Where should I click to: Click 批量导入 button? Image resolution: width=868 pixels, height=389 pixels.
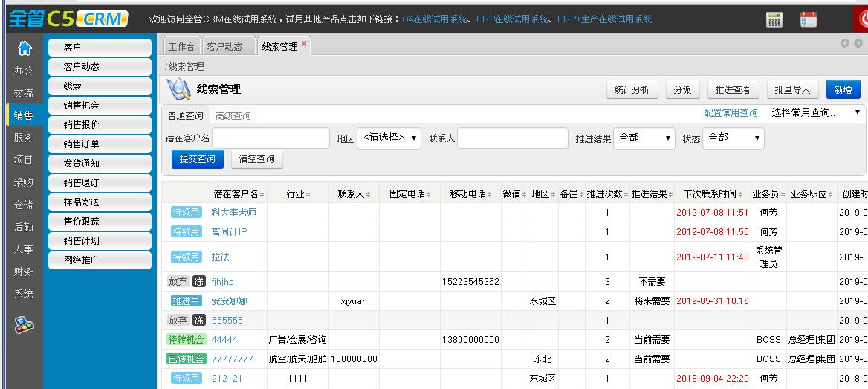click(793, 89)
